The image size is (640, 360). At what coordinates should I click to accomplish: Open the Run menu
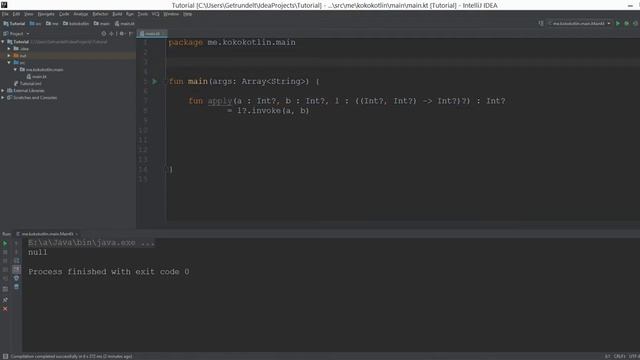click(x=130, y=14)
